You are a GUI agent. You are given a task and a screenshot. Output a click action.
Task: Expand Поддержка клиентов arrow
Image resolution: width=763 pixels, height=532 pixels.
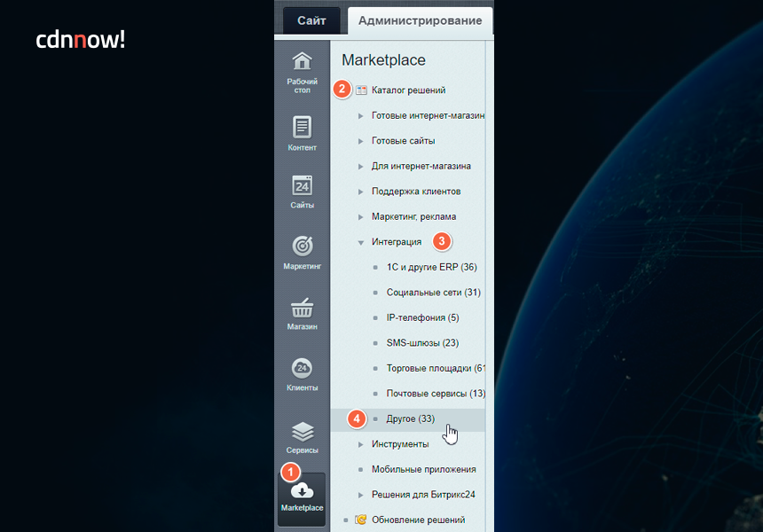pyautogui.click(x=360, y=192)
